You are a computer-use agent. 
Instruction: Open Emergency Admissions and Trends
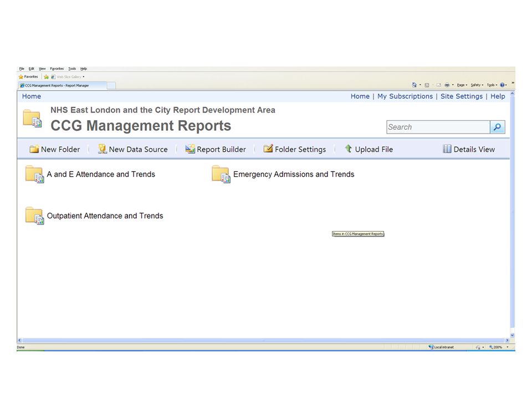tap(294, 174)
